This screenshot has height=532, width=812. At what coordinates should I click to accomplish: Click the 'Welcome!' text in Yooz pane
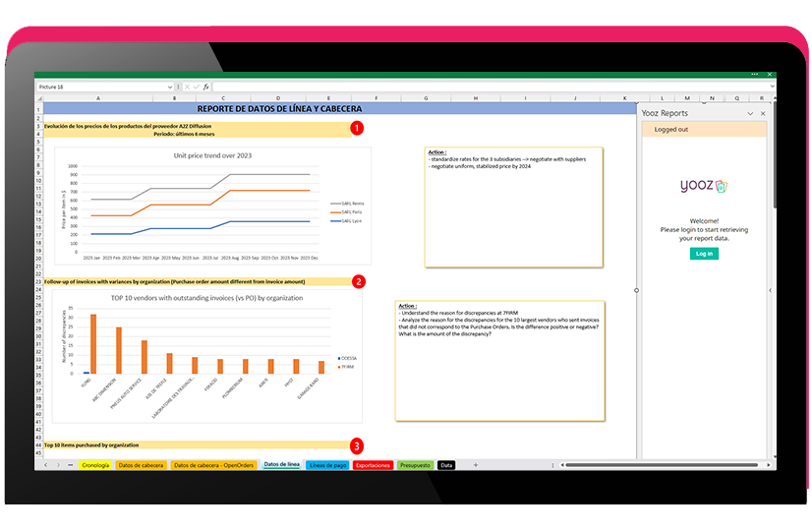tap(704, 221)
